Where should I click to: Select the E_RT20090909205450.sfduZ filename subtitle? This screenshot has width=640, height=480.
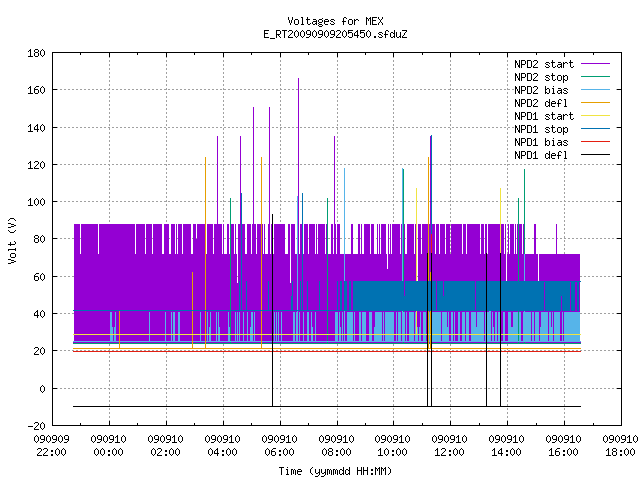[x=335, y=34]
